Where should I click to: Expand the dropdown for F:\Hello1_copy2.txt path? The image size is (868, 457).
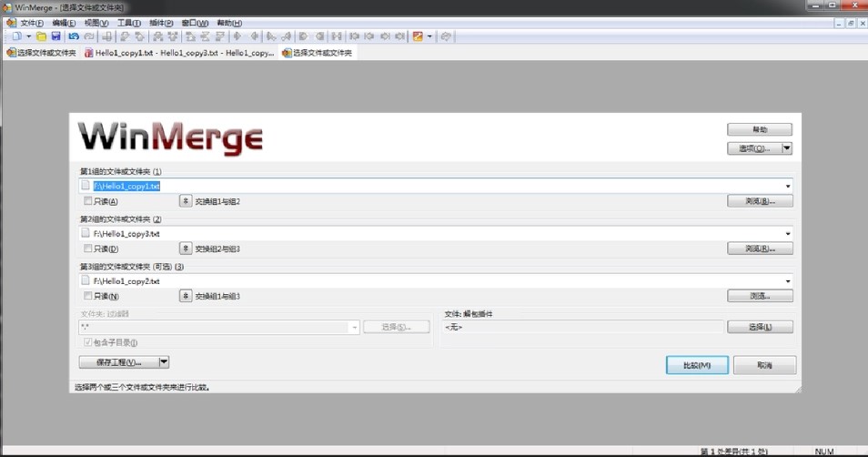point(788,281)
